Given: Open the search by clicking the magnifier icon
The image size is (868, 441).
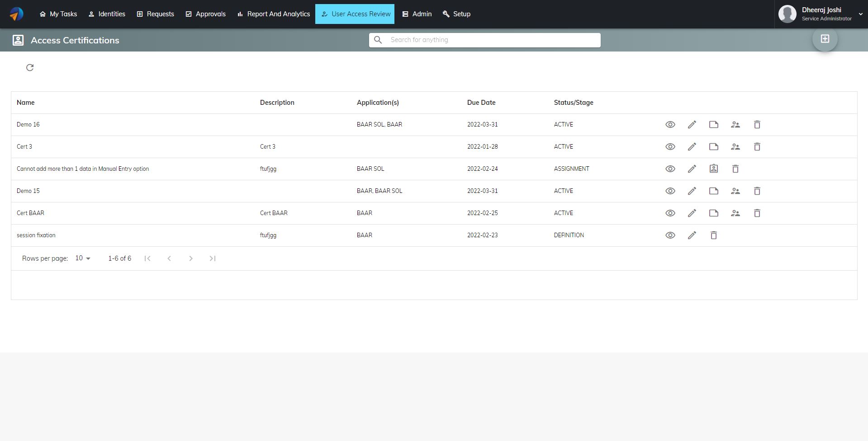Looking at the screenshot, I should (378, 40).
